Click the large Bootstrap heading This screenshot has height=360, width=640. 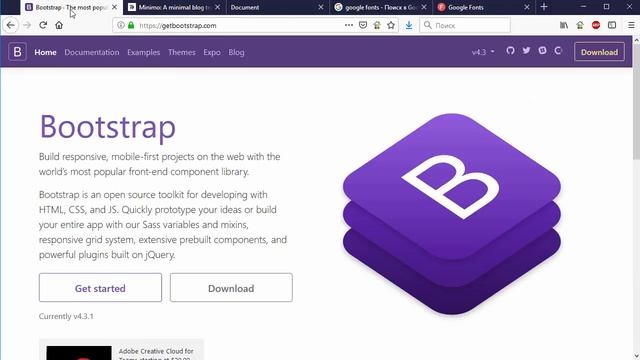pyautogui.click(x=108, y=127)
